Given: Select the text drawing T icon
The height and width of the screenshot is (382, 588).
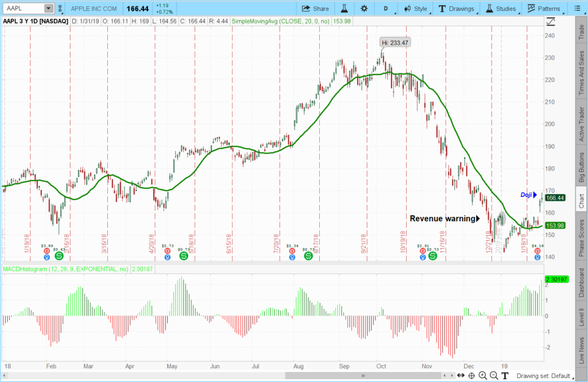Looking at the screenshot, I should (x=505, y=376).
